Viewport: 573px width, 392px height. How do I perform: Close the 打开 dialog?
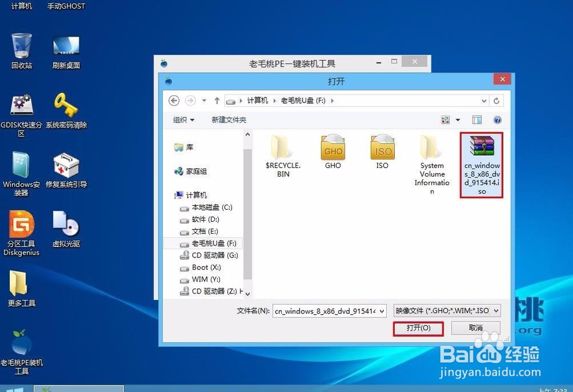tap(503, 79)
